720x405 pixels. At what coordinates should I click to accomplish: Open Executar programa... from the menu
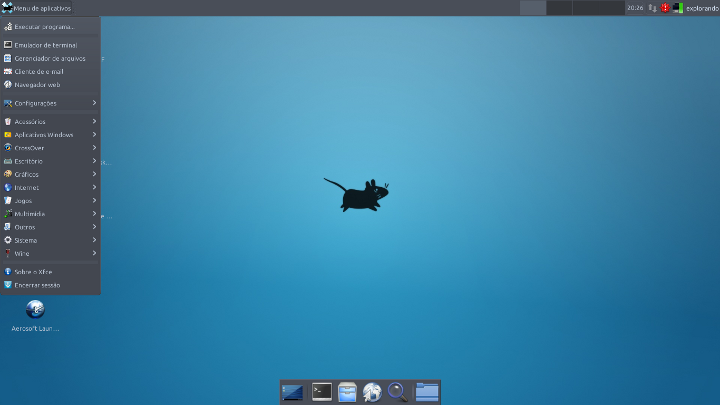click(51, 27)
